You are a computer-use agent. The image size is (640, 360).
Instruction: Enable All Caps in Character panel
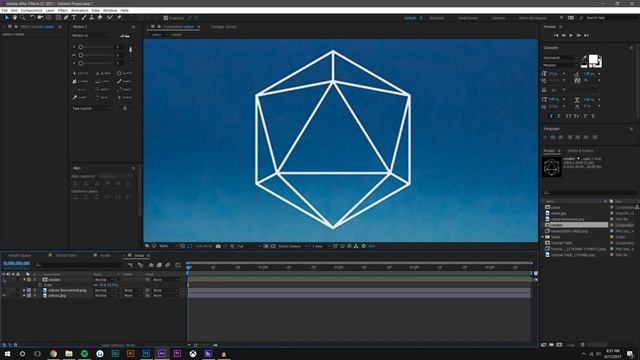568,116
